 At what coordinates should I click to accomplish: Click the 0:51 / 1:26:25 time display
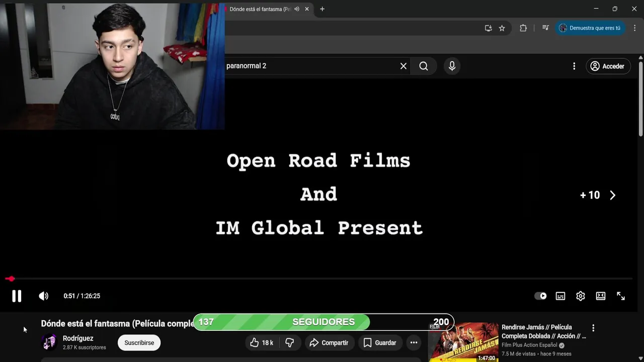click(x=82, y=296)
